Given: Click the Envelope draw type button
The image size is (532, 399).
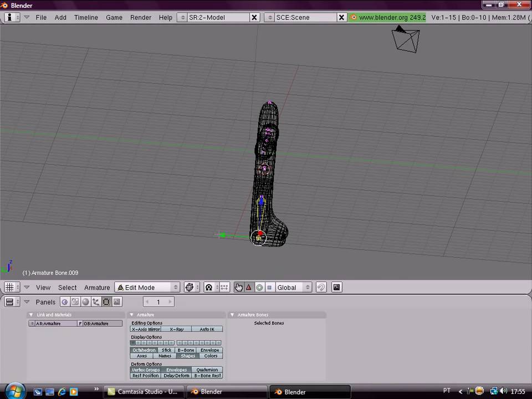Looking at the screenshot, I should [x=209, y=350].
